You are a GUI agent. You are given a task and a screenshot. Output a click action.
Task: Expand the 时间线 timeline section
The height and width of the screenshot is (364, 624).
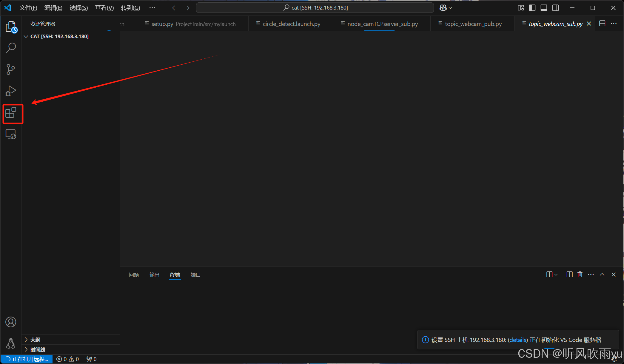point(38,350)
